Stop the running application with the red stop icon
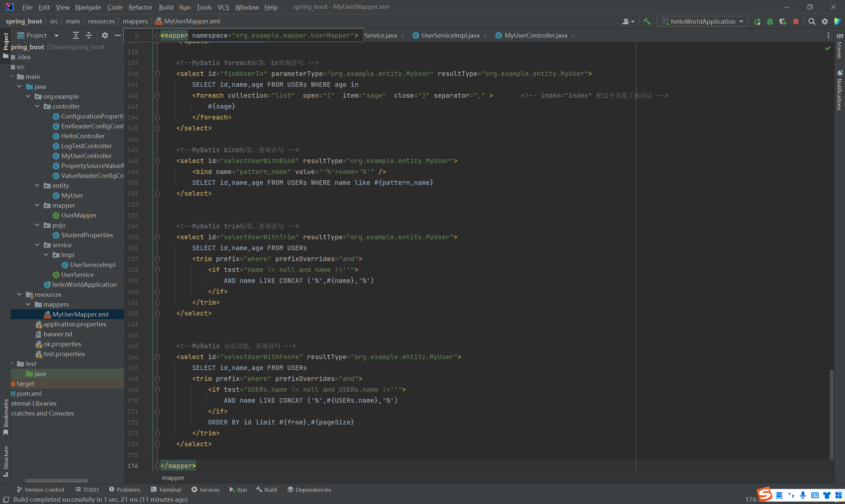845x504 pixels. 795,22
